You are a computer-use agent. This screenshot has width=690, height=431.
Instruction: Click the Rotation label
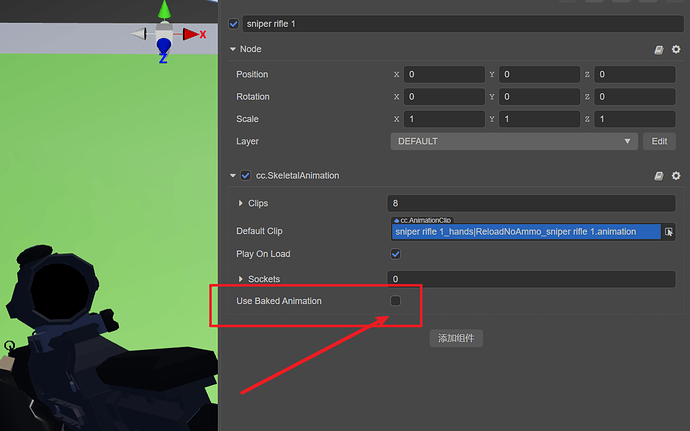click(x=253, y=97)
